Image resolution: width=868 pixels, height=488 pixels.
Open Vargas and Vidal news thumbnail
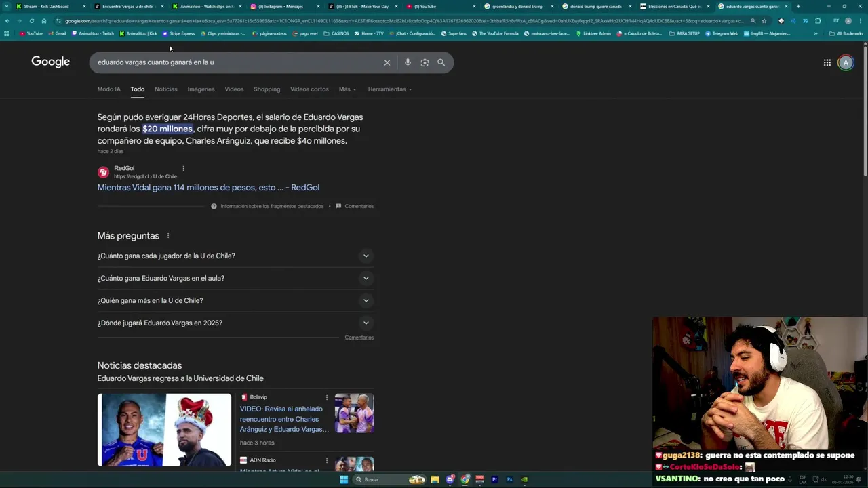click(164, 430)
